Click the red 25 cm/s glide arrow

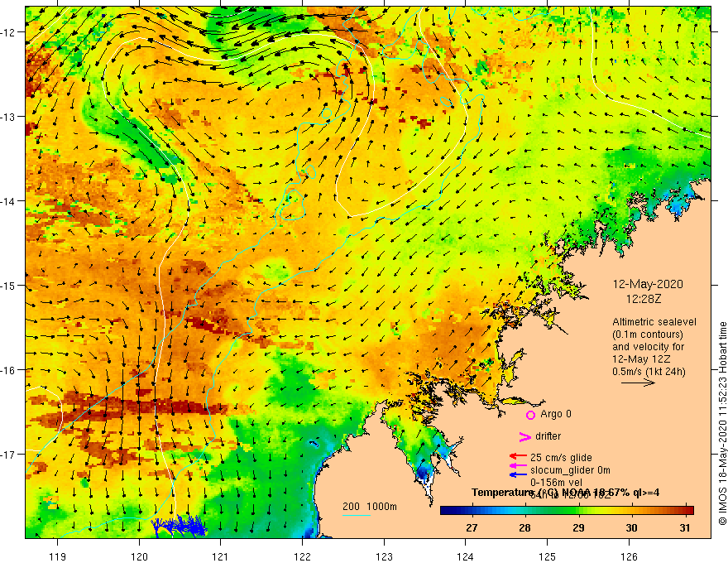tap(518, 457)
